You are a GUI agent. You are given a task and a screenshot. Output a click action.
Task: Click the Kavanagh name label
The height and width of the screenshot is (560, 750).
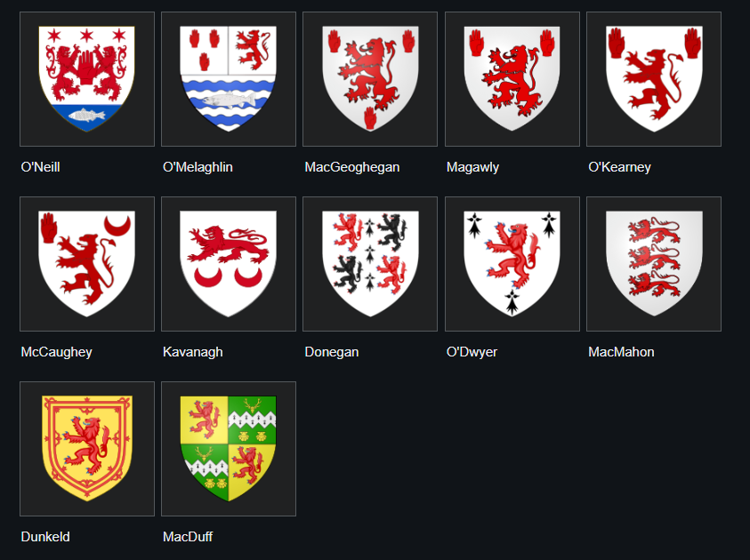coord(193,352)
